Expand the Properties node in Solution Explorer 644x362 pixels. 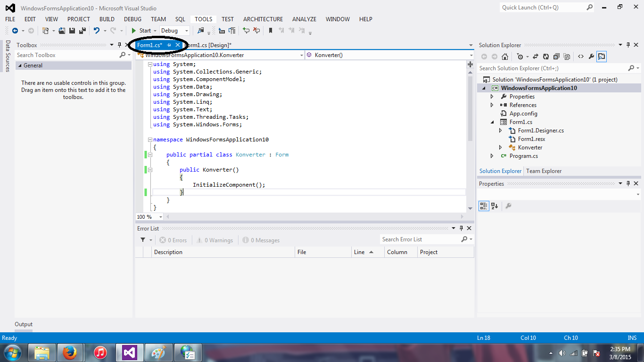pos(492,97)
